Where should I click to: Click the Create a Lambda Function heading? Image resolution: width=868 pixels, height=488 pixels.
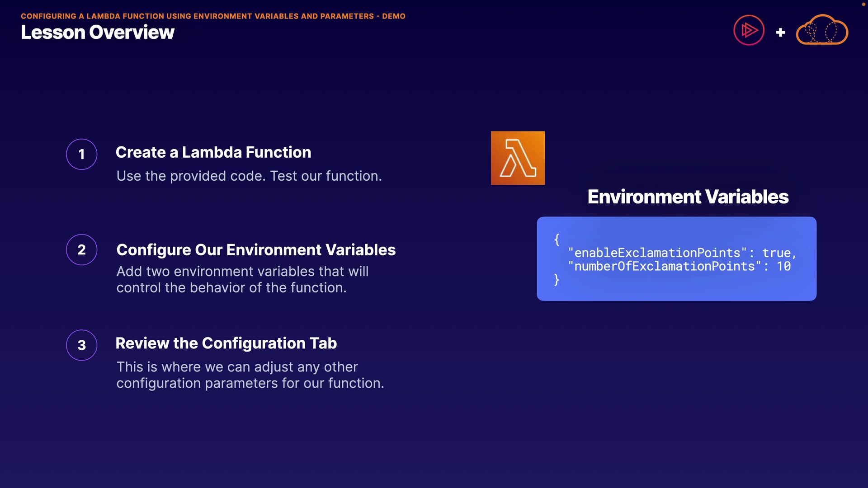pos(213,152)
